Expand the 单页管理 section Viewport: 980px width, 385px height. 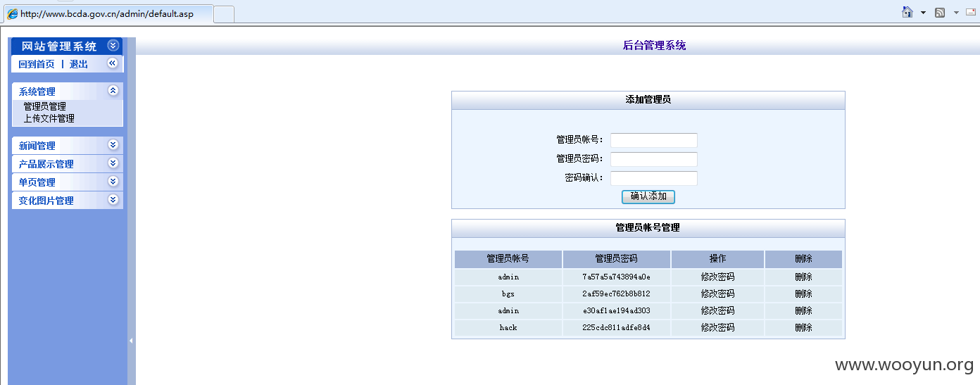(113, 182)
